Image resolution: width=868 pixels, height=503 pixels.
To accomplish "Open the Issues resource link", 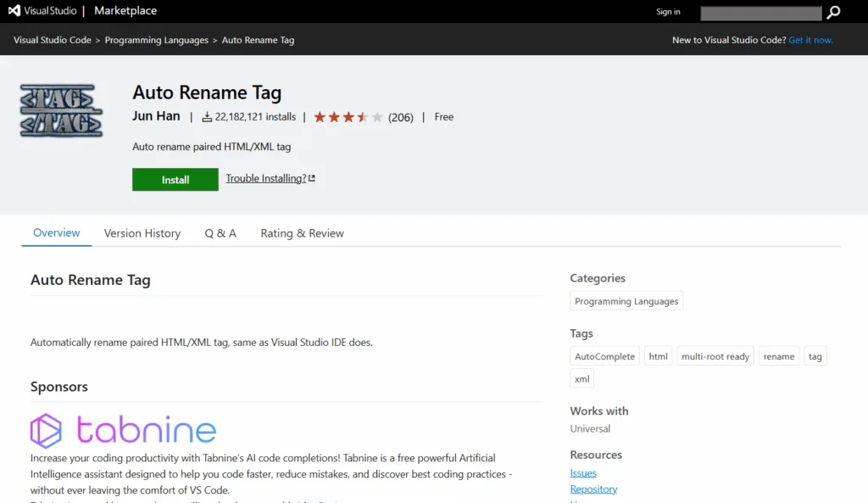I will click(583, 473).
